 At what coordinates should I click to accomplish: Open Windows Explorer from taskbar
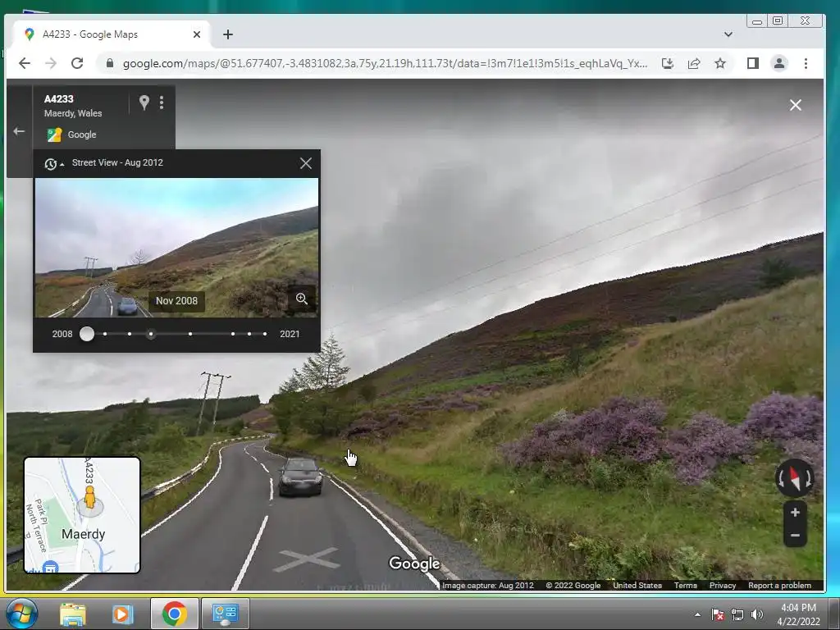pyautogui.click(x=73, y=614)
